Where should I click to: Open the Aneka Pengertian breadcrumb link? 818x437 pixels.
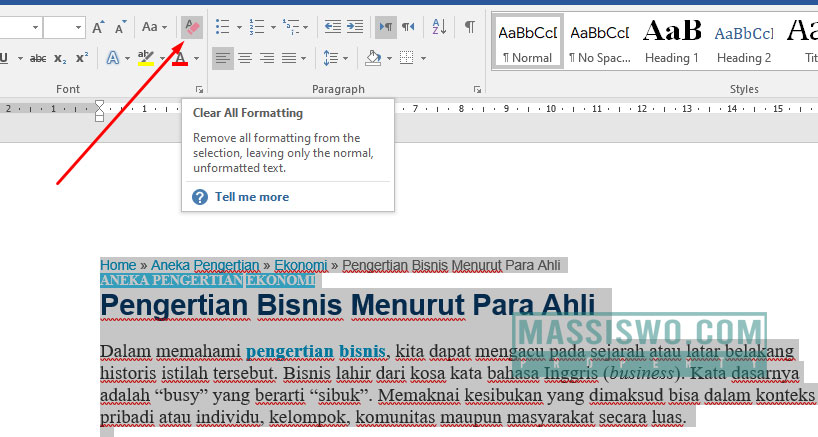pyautogui.click(x=205, y=265)
